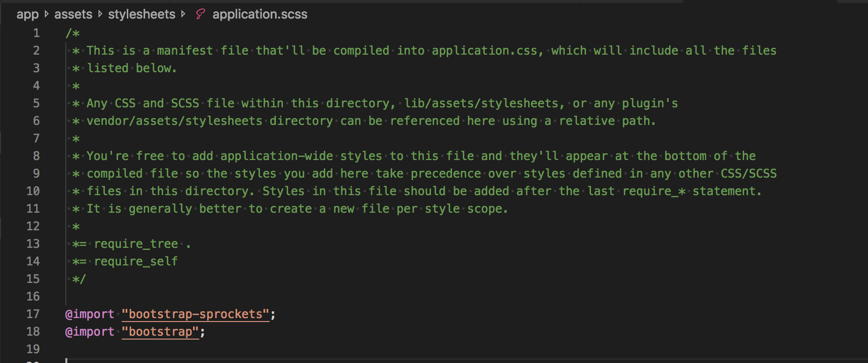This screenshot has height=363, width=868.
Task: Select line 13 via its gutter number
Action: coord(33,244)
